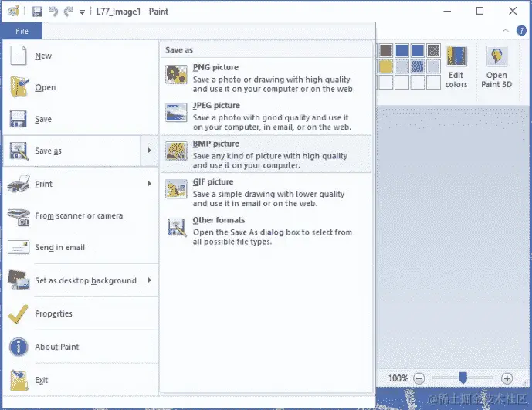Viewport: 532px width, 410px height.
Task: Open the File tab
Action: pos(22,31)
